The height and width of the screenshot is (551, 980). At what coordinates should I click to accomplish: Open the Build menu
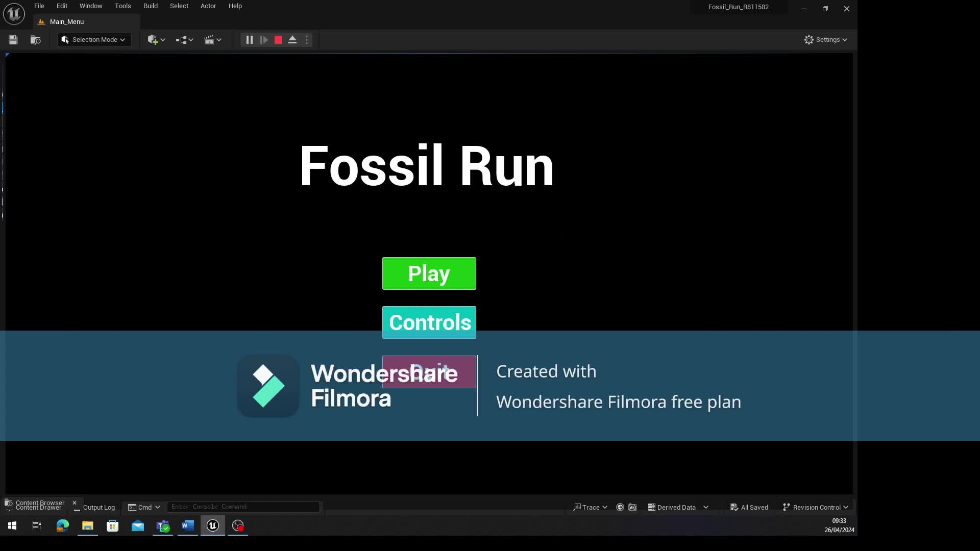[x=151, y=6]
